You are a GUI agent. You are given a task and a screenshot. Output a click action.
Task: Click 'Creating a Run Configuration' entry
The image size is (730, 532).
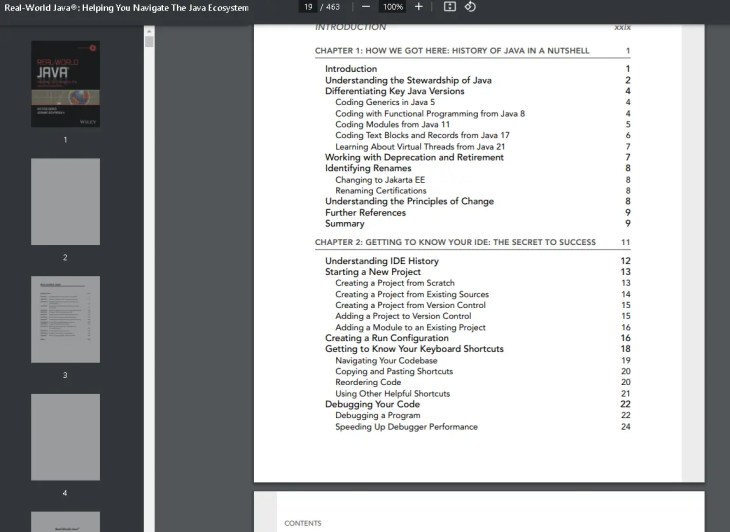point(387,338)
